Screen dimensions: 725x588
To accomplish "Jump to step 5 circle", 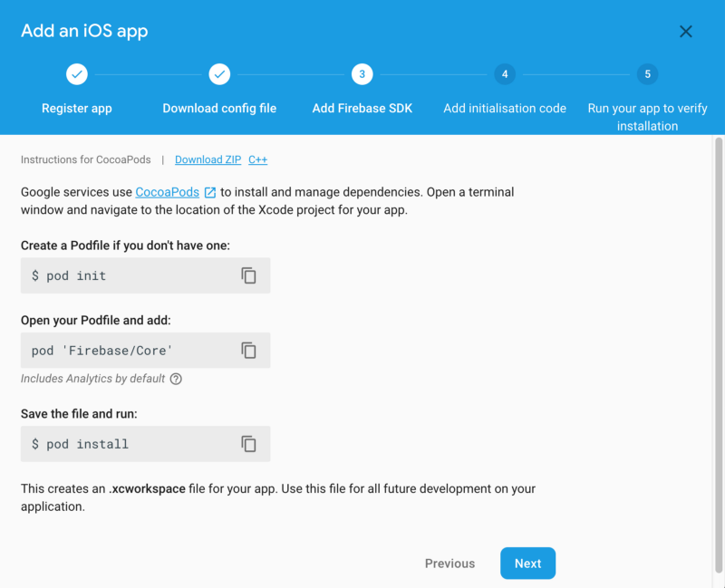I will pos(647,74).
